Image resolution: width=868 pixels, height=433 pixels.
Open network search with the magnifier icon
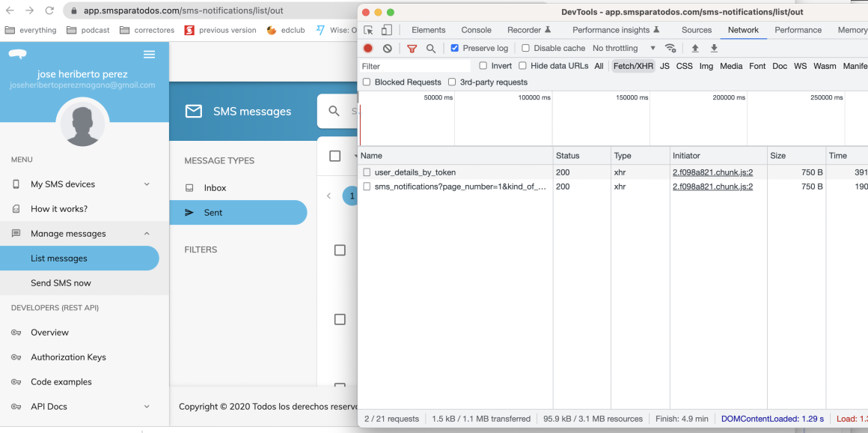click(x=431, y=48)
